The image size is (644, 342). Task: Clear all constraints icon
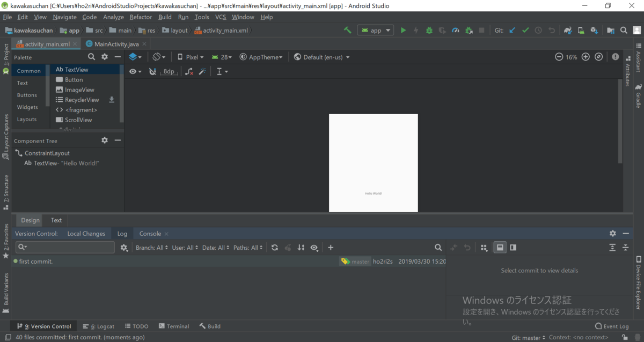tap(189, 71)
